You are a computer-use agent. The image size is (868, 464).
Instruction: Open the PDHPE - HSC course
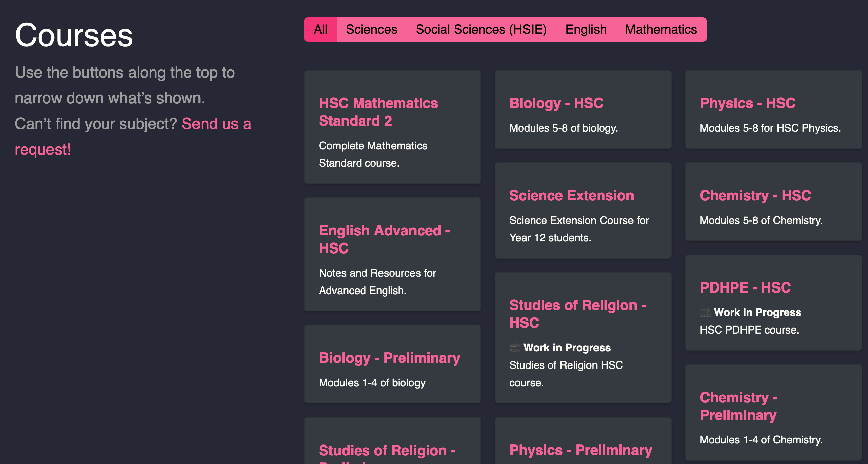click(x=745, y=287)
